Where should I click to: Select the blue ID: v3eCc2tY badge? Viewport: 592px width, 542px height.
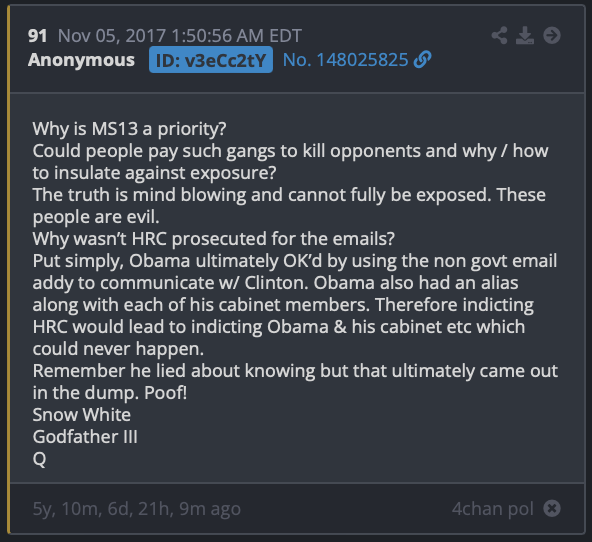pyautogui.click(x=211, y=60)
